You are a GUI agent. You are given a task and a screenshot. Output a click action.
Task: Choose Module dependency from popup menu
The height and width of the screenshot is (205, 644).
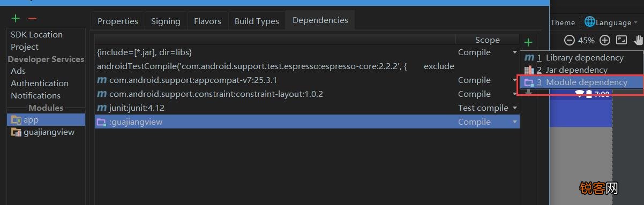[581, 82]
